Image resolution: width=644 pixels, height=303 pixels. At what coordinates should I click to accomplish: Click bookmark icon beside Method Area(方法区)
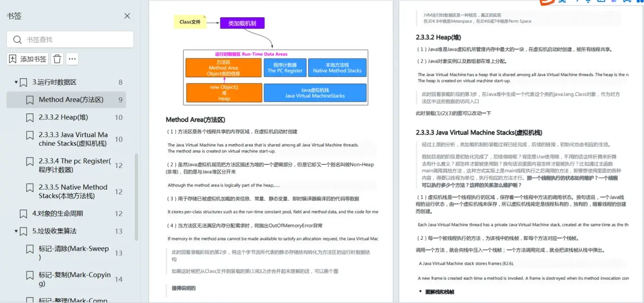click(x=30, y=100)
